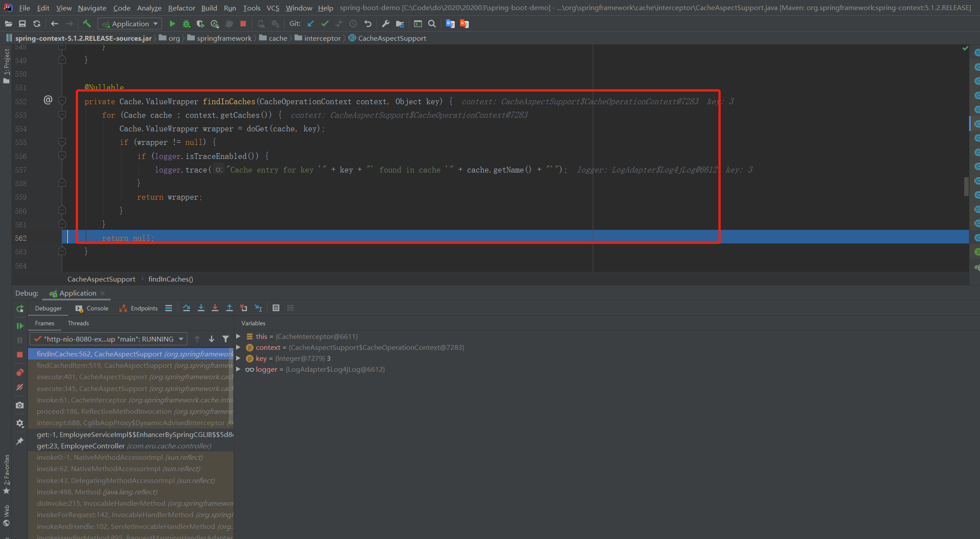The width and height of the screenshot is (980, 539).
Task: Toggle pin tab icon in debug sidebar
Action: [20, 441]
